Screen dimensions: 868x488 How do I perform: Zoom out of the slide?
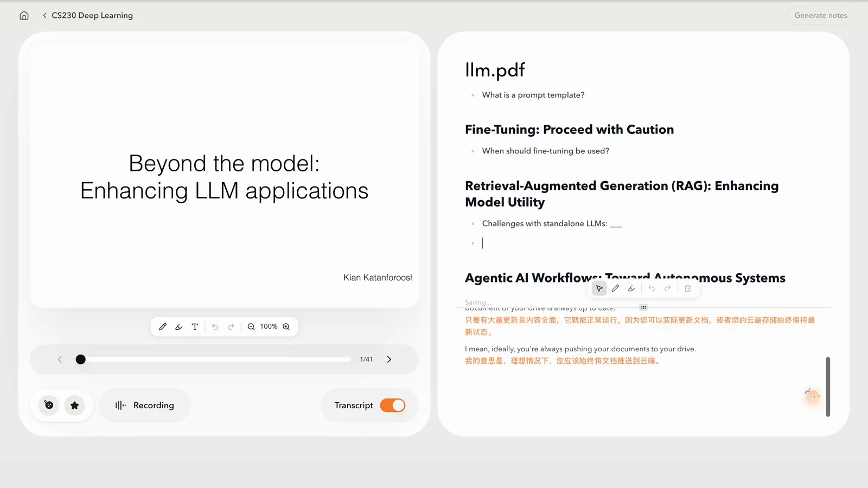(x=251, y=326)
